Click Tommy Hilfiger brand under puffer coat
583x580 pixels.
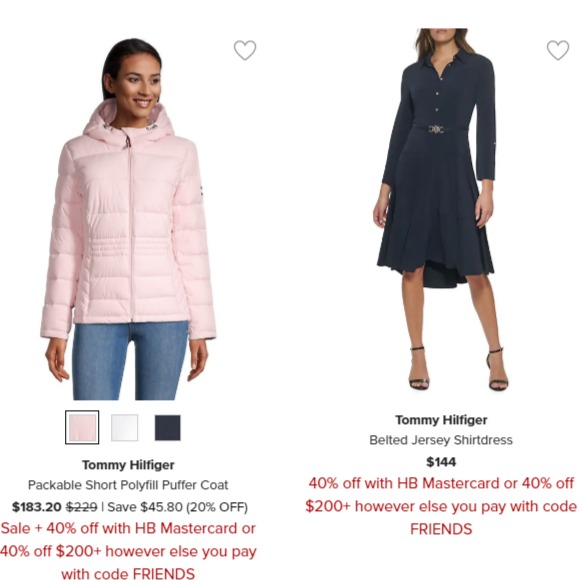point(128,465)
